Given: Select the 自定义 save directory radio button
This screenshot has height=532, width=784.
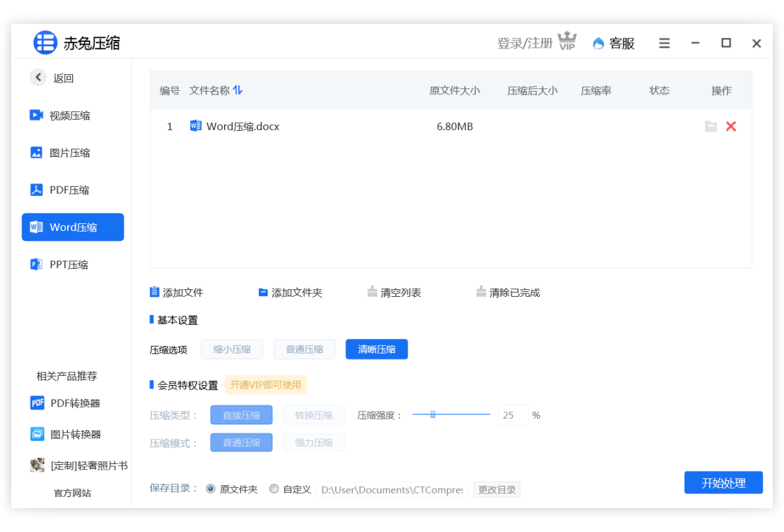Looking at the screenshot, I should [x=274, y=489].
